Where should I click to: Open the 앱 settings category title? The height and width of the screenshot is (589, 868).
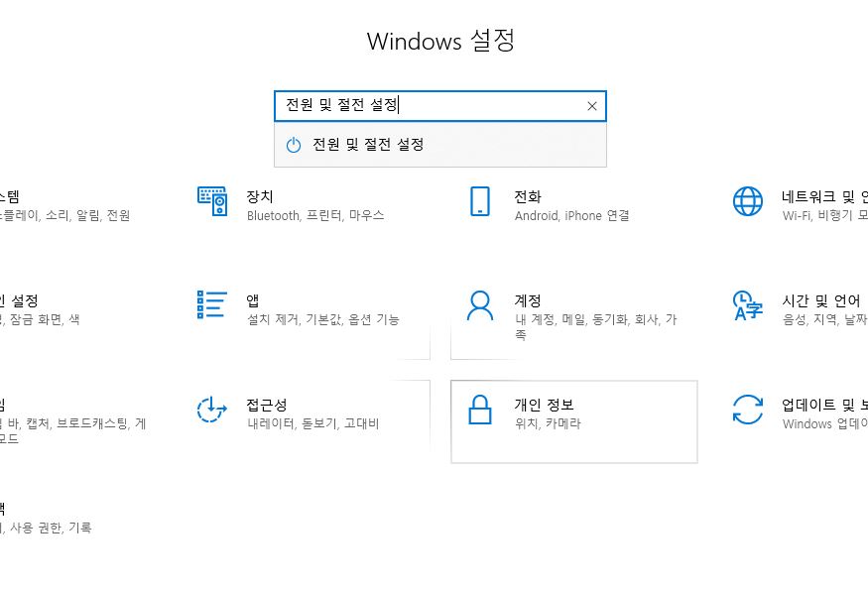[253, 300]
